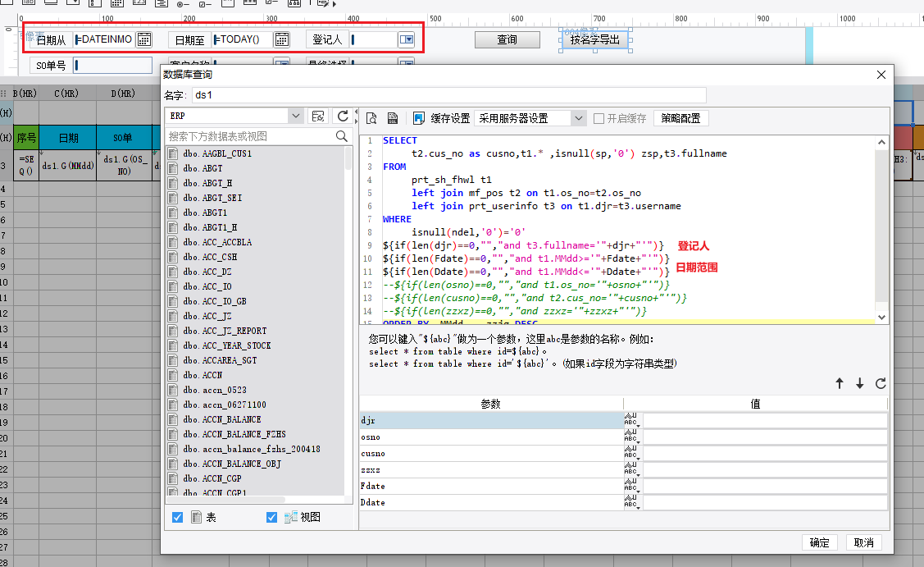Select dbo.ACCAREA_SGT in table list
The height and width of the screenshot is (567, 924).
(x=220, y=360)
